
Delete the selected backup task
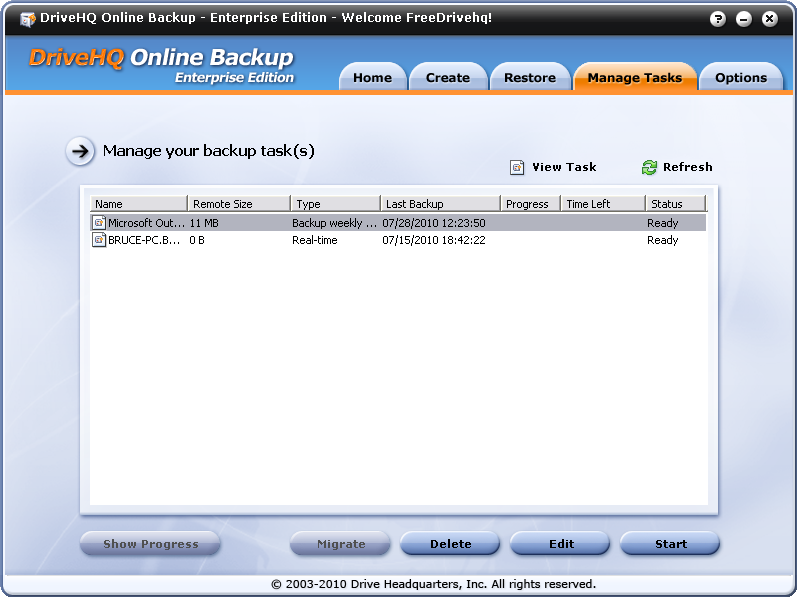450,544
